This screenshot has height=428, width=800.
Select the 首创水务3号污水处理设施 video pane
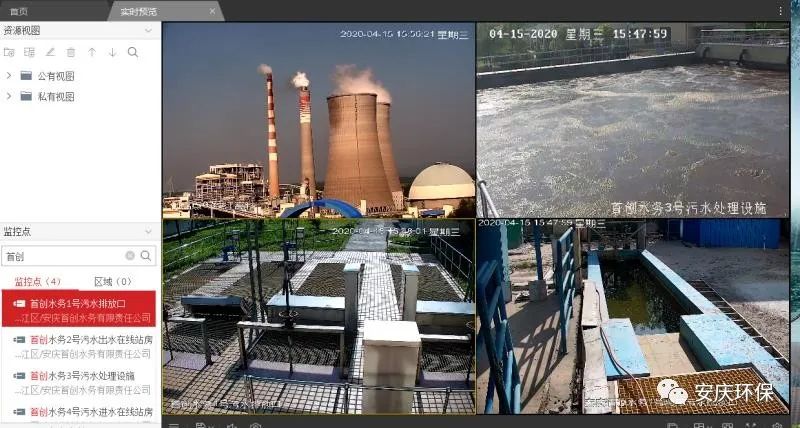pos(633,120)
